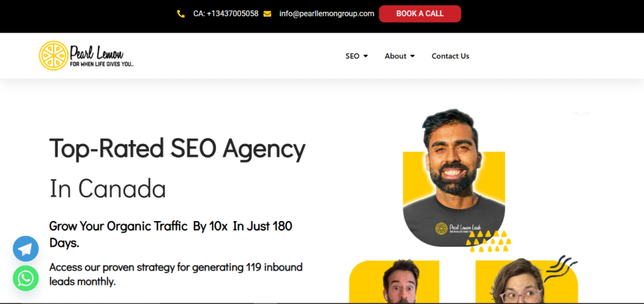The height and width of the screenshot is (304, 644).
Task: Click the yellow phone icon in top bar
Action: click(180, 14)
